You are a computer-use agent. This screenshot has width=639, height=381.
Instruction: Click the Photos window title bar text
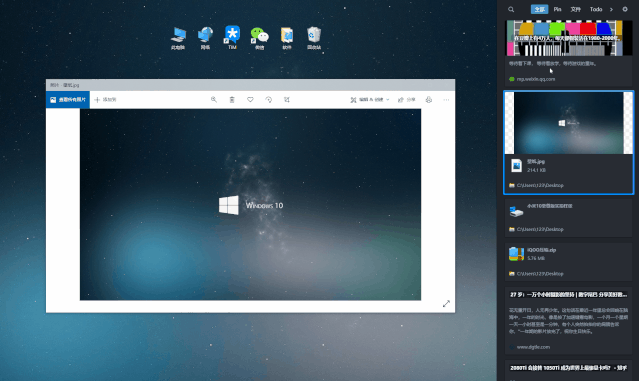click(64, 85)
